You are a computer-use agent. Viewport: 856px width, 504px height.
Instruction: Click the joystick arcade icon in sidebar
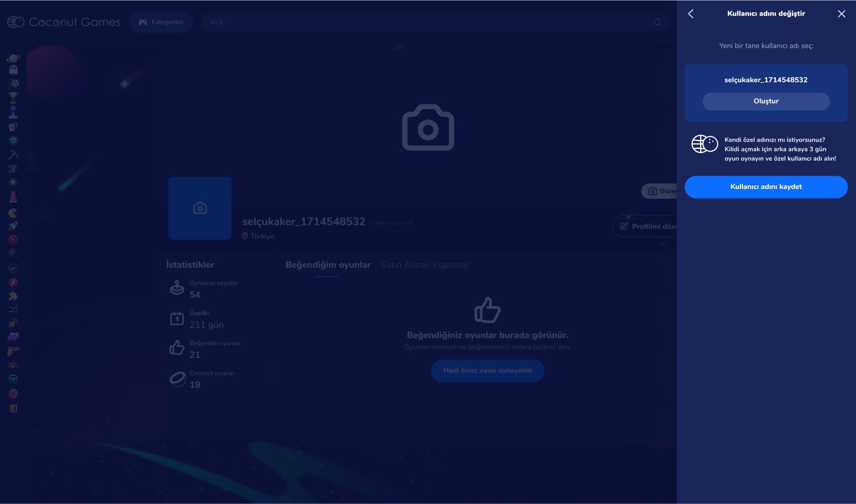coord(13,112)
